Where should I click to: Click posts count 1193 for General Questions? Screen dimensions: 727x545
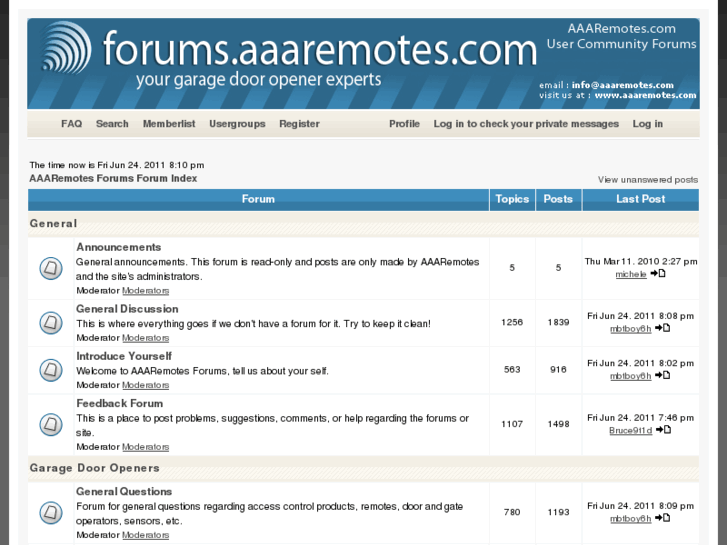(x=558, y=512)
